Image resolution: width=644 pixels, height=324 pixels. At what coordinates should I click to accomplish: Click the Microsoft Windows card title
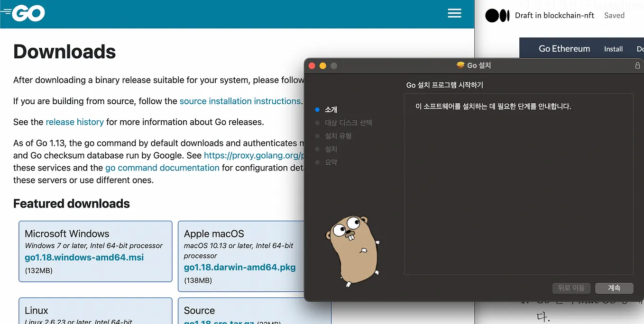[67, 234]
